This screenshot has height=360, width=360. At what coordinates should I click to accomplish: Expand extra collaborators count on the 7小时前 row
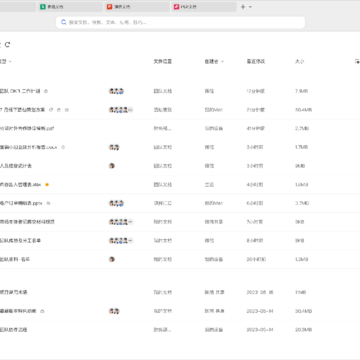pos(131,222)
